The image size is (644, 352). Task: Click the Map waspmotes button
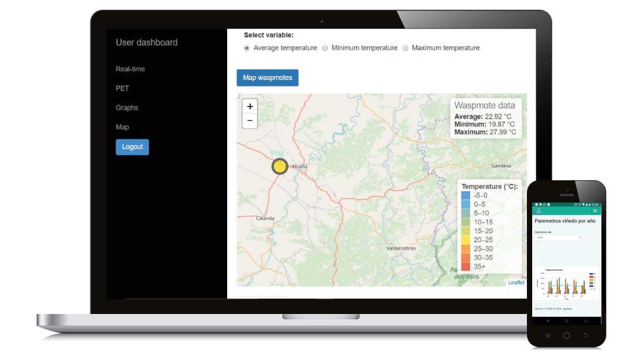point(268,78)
